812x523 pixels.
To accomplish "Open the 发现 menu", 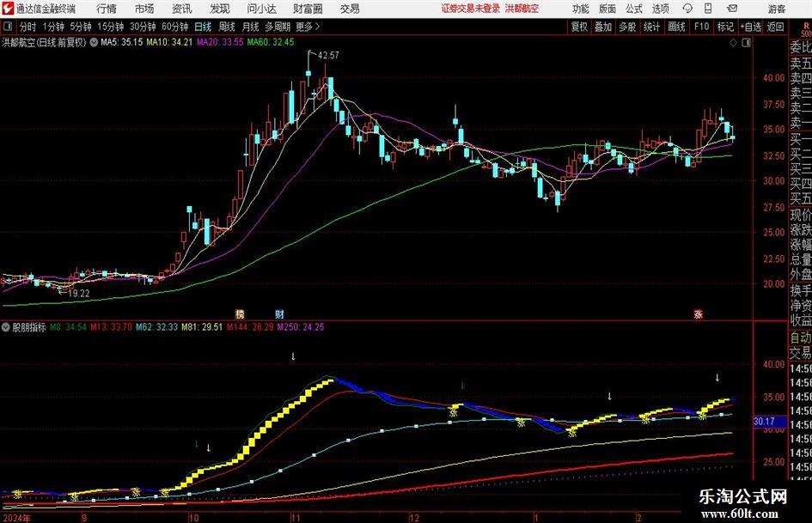I will [220, 9].
